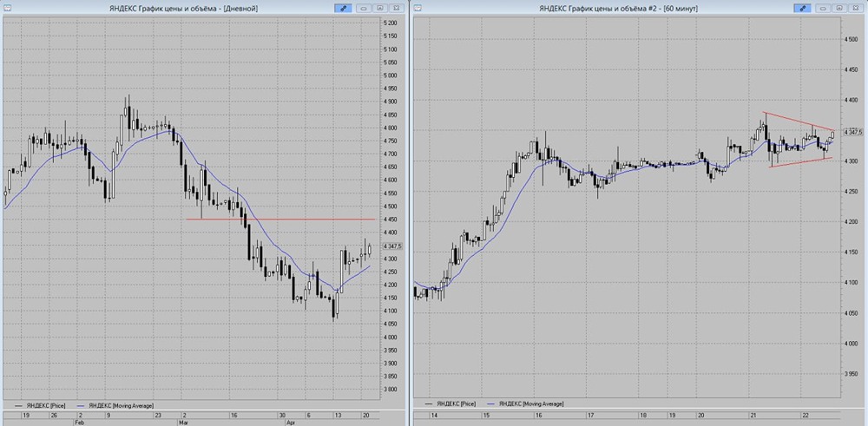Click date 17 on the 60-minute time axis
Viewport: 868px width, 426px height.
(x=590, y=415)
